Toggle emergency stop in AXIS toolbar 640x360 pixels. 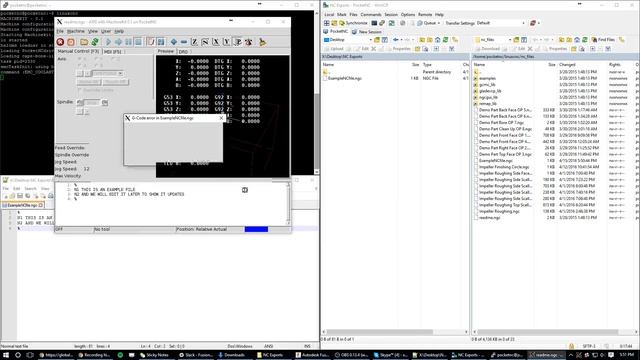click(60, 42)
